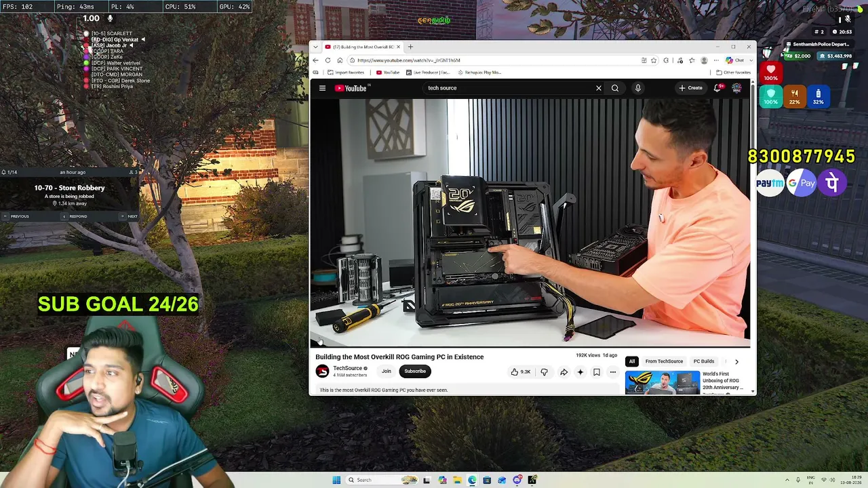Open the Richup.io bookmark
868x488 pixels.
[479, 73]
